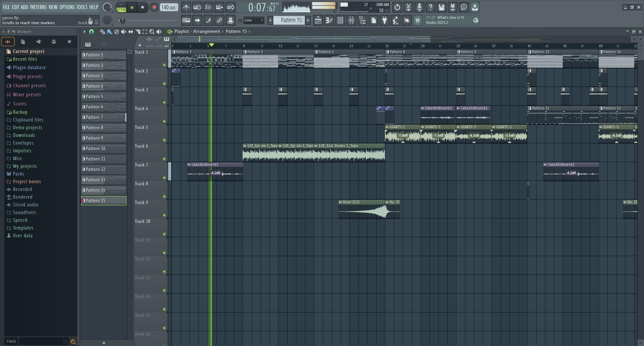Open the OPTIONS menu

(67, 7)
